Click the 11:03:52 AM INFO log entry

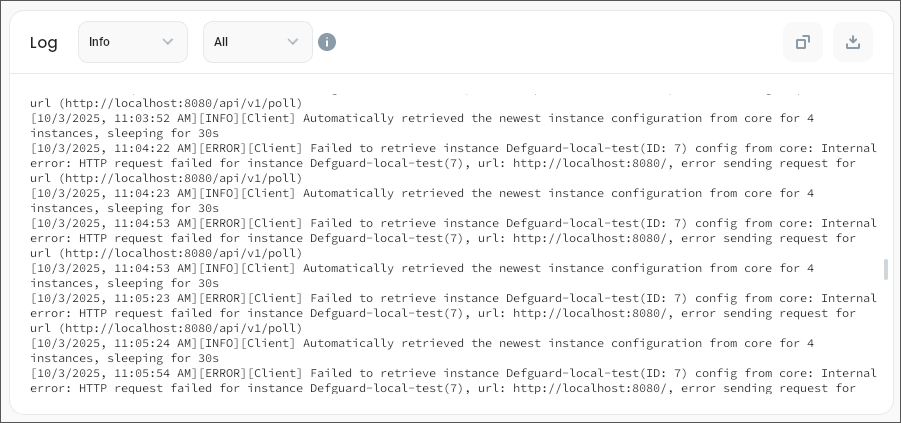click(420, 118)
